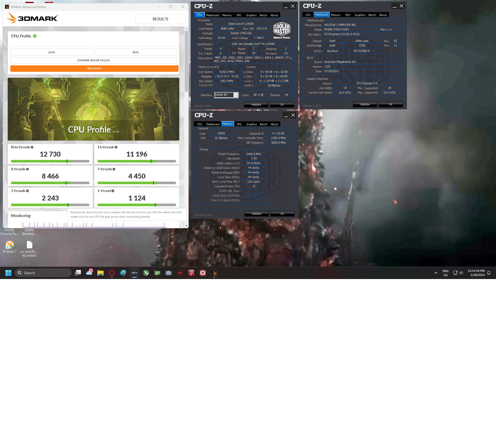Open File Explorer from the taskbar
Image resolution: width=496 pixels, height=448 pixels.
100,273
